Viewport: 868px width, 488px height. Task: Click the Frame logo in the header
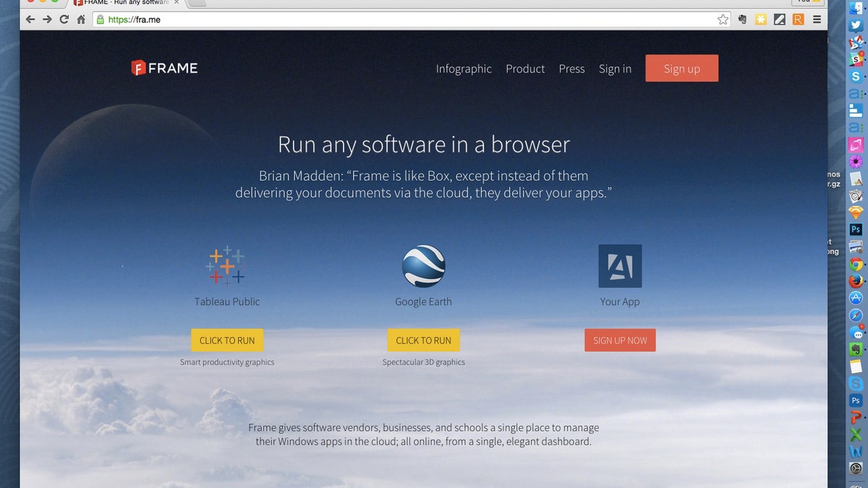(x=164, y=68)
